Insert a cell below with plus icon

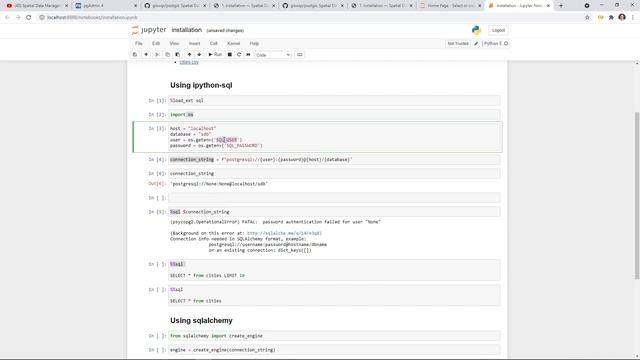146,55
